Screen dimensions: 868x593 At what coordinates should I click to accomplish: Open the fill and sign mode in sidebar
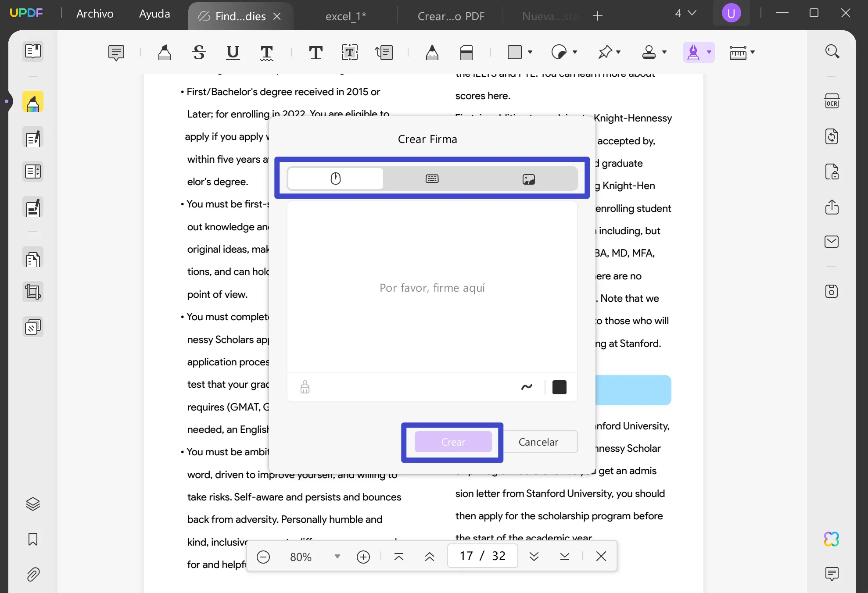point(33,207)
